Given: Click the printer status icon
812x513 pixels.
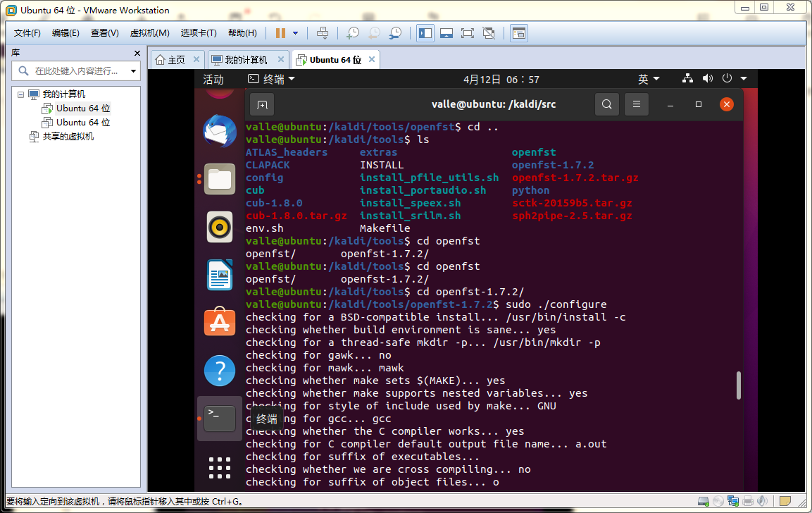Looking at the screenshot, I should click(747, 501).
